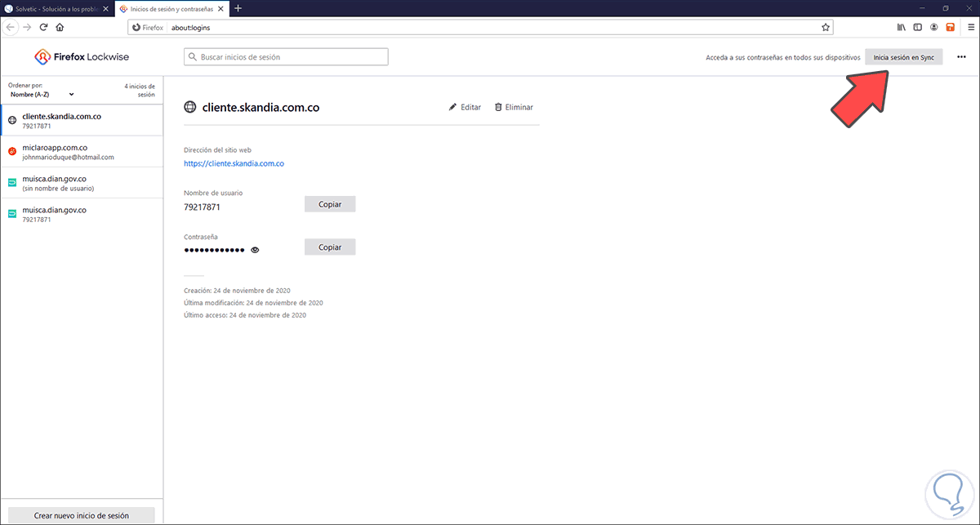Select the miclaroapp.com.co login entry

point(82,152)
